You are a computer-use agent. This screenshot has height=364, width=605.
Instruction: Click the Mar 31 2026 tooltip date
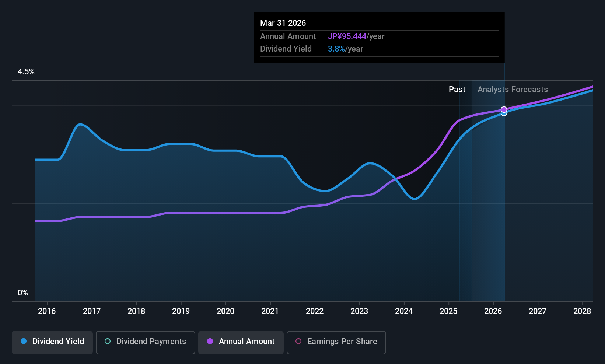[x=283, y=23]
